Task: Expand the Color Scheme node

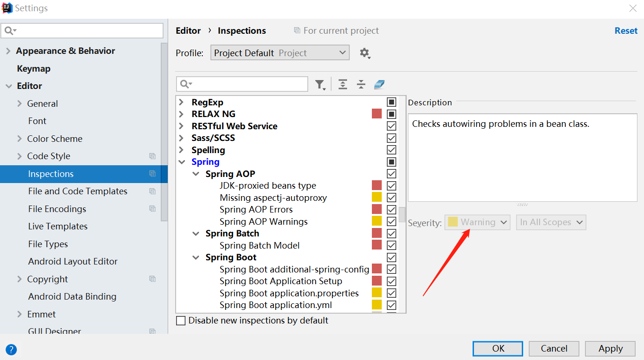Action: [x=19, y=139]
